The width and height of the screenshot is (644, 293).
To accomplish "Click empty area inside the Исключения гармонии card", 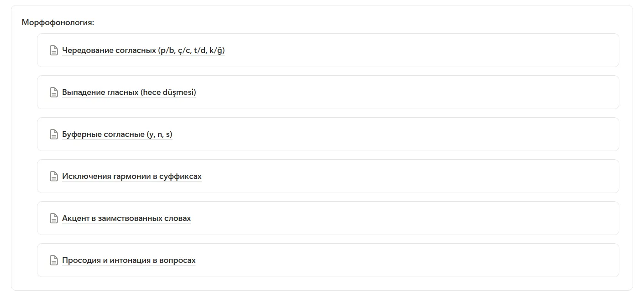I will 411,176.
